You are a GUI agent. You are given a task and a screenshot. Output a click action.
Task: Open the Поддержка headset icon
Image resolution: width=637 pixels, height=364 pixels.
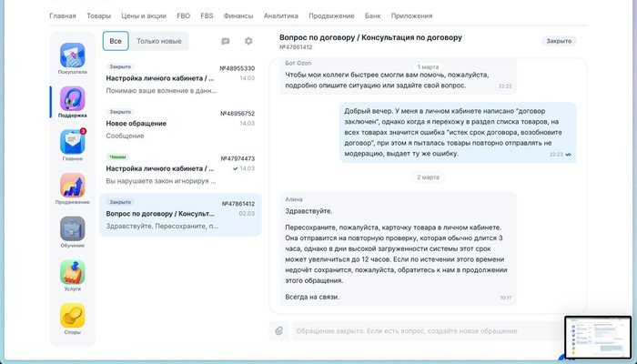click(x=73, y=100)
